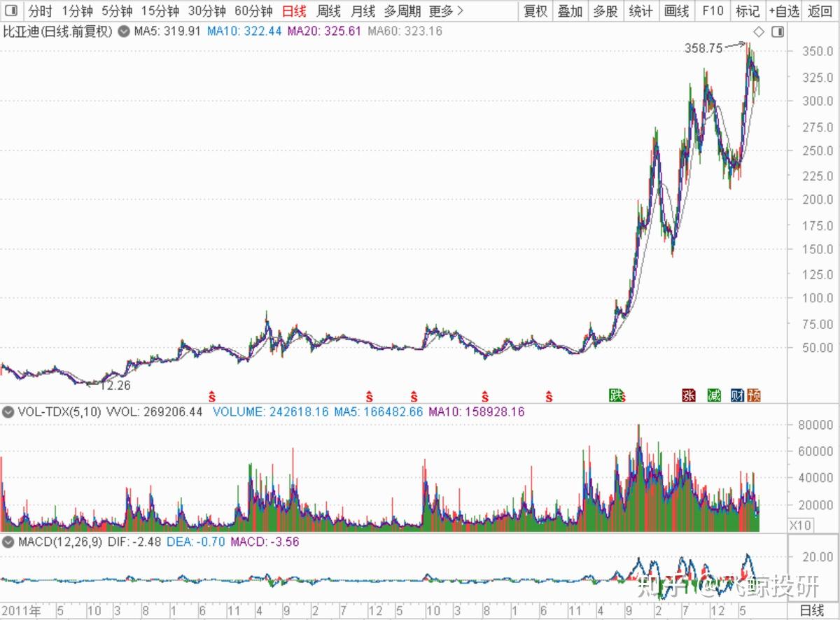Switch to 周线 weekly chart
This screenshot has height=620, width=840.
(x=328, y=11)
